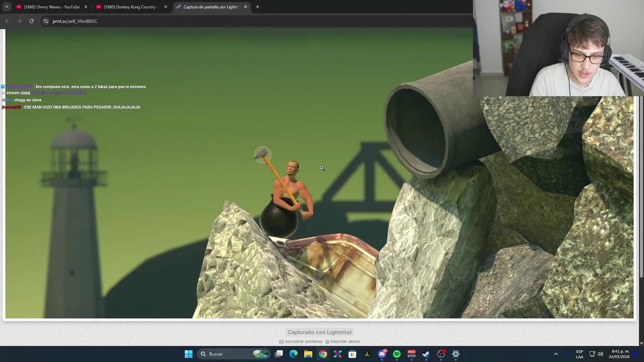Reload the prnt.sc page

pyautogui.click(x=31, y=21)
